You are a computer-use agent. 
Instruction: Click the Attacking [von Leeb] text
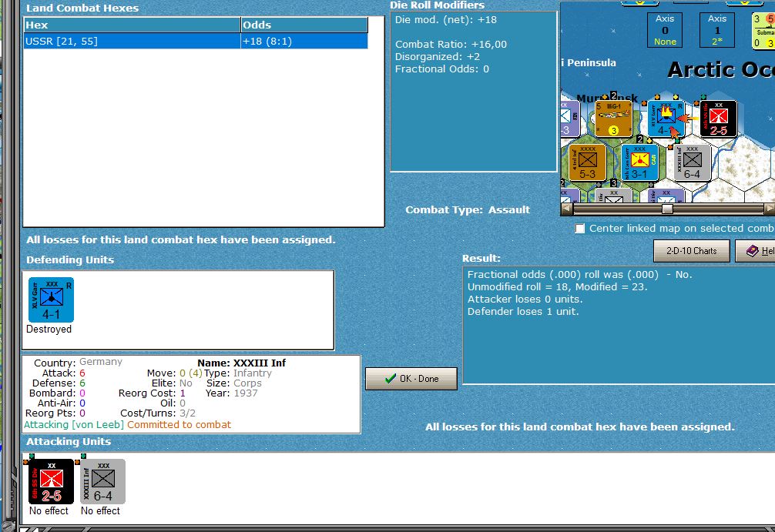tap(74, 425)
